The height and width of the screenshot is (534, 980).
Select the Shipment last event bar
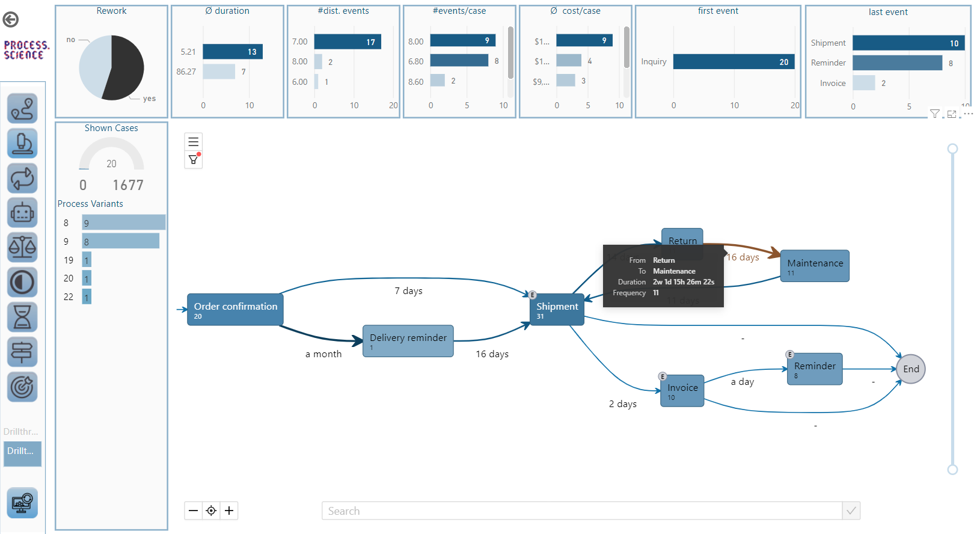click(x=909, y=43)
